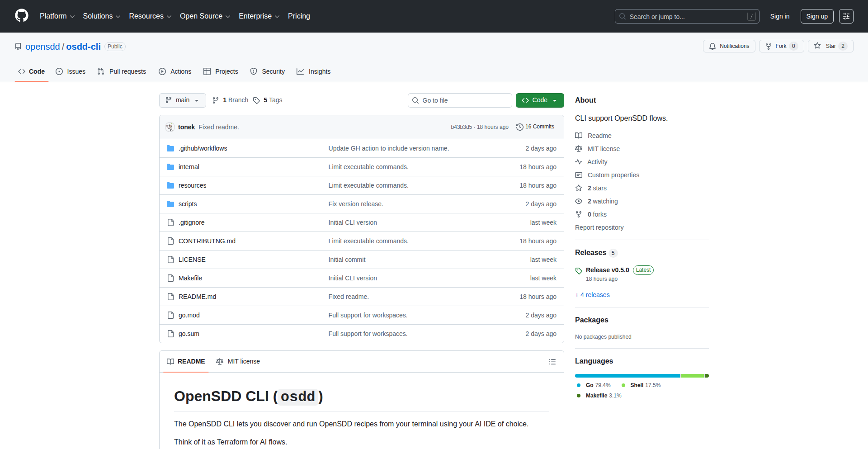
Task: Click the GitHub logo icon
Action: pos(22,16)
